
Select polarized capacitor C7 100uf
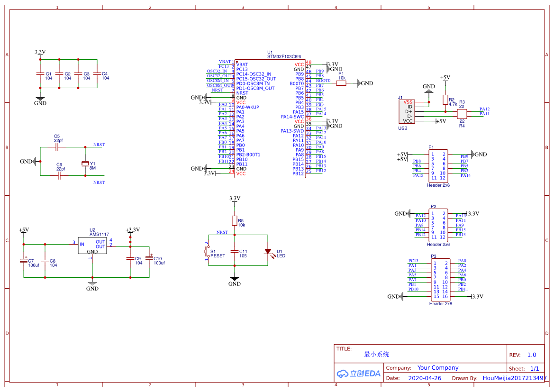pos(24,261)
